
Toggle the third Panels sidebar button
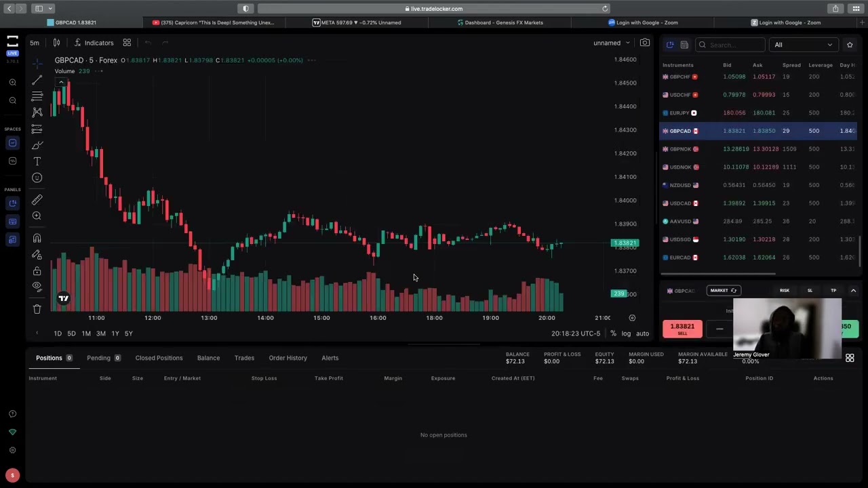12,239
